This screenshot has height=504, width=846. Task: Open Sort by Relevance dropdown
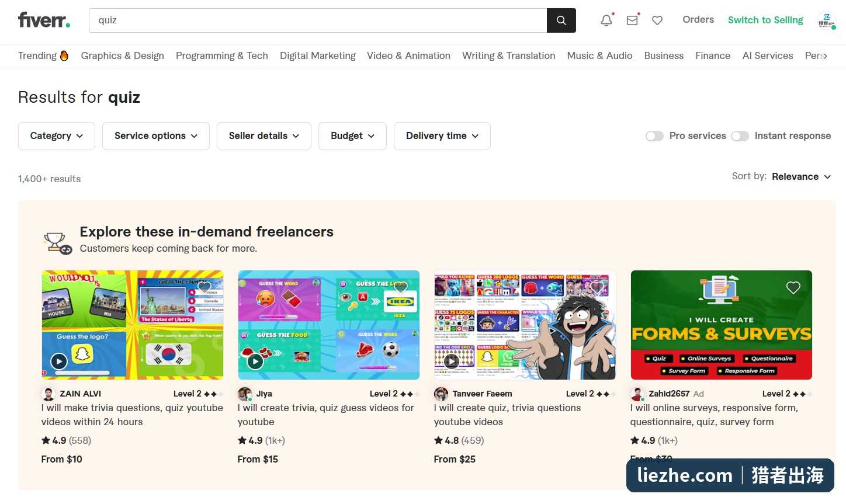(801, 176)
